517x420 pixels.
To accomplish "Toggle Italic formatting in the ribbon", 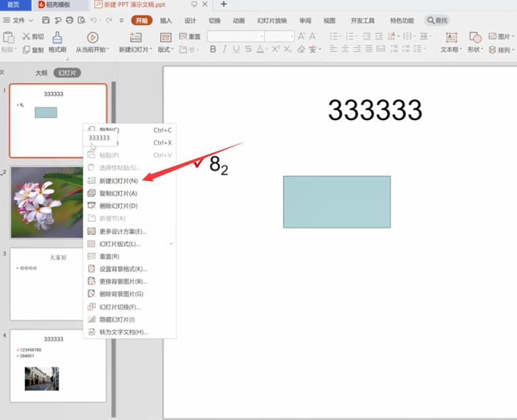I will pos(225,50).
